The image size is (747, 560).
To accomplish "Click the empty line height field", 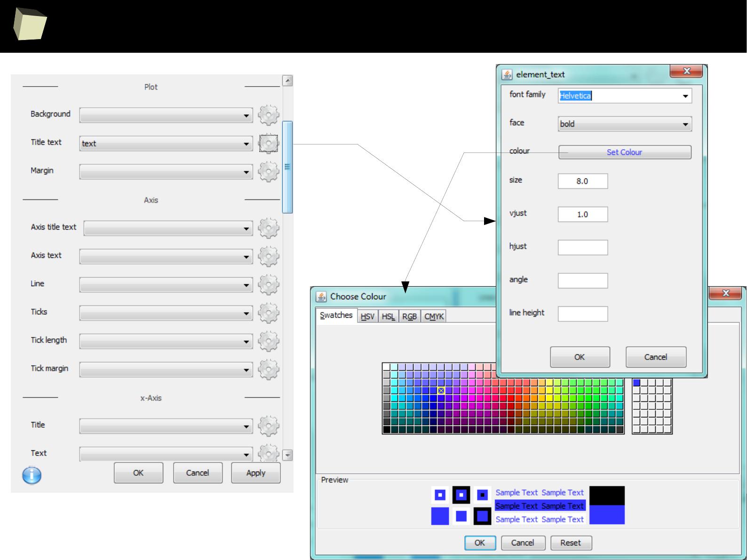I will pyautogui.click(x=583, y=314).
